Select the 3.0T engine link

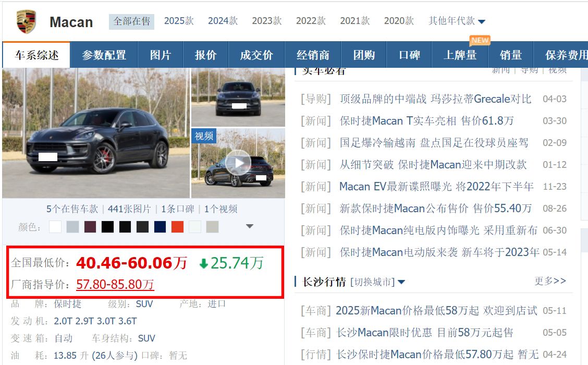point(106,321)
